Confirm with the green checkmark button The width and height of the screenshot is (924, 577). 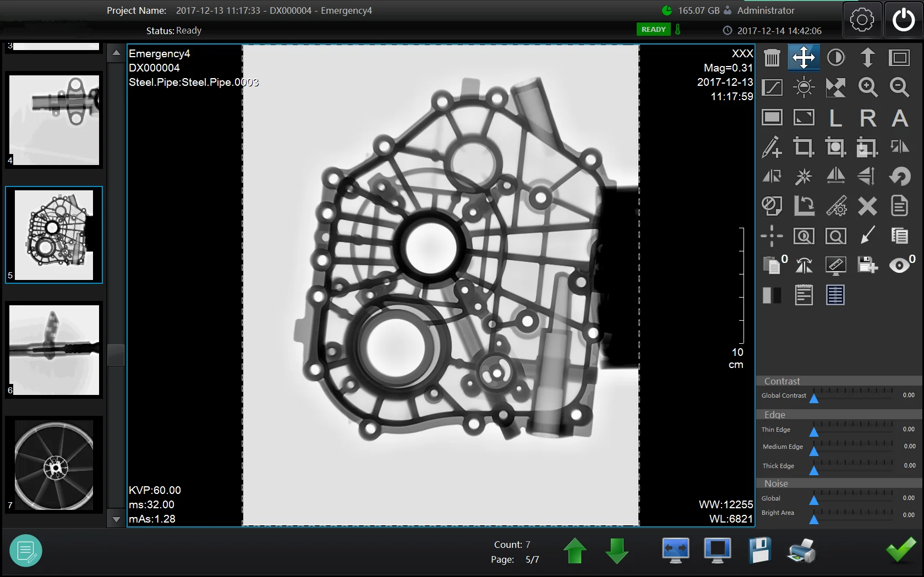[x=900, y=551]
